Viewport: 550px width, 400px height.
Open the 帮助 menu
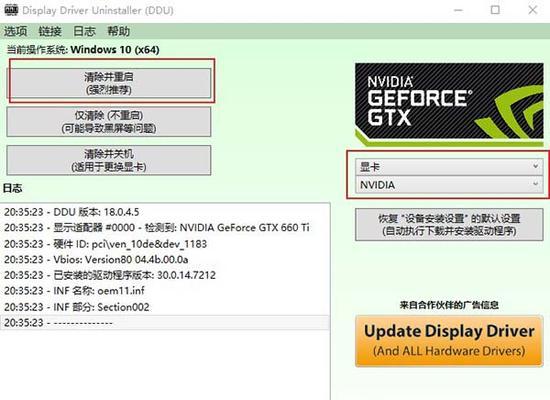pos(119,31)
